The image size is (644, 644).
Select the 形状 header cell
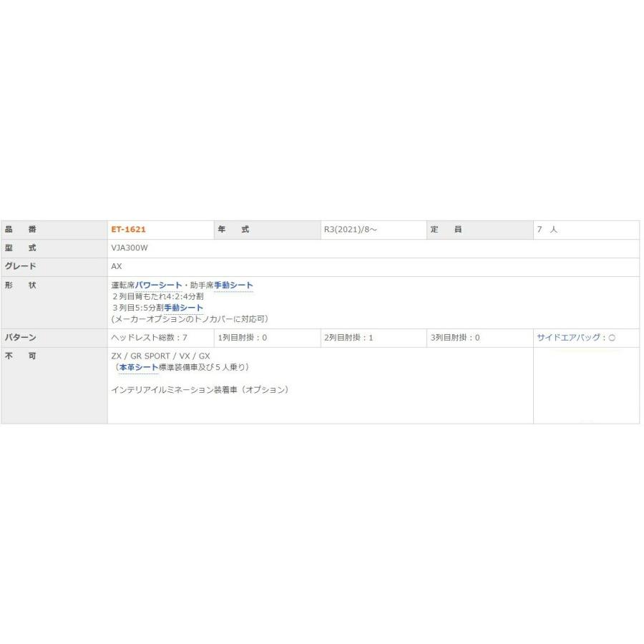(x=54, y=302)
